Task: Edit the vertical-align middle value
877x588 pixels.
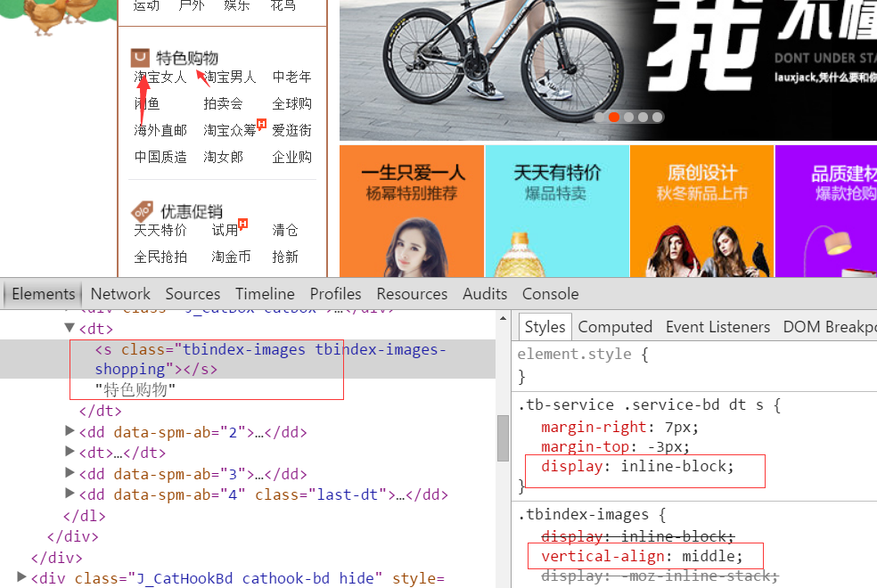Action: (709, 557)
